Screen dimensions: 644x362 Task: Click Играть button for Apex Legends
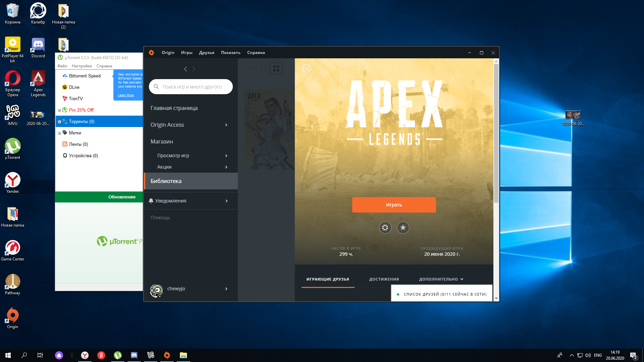[394, 205]
